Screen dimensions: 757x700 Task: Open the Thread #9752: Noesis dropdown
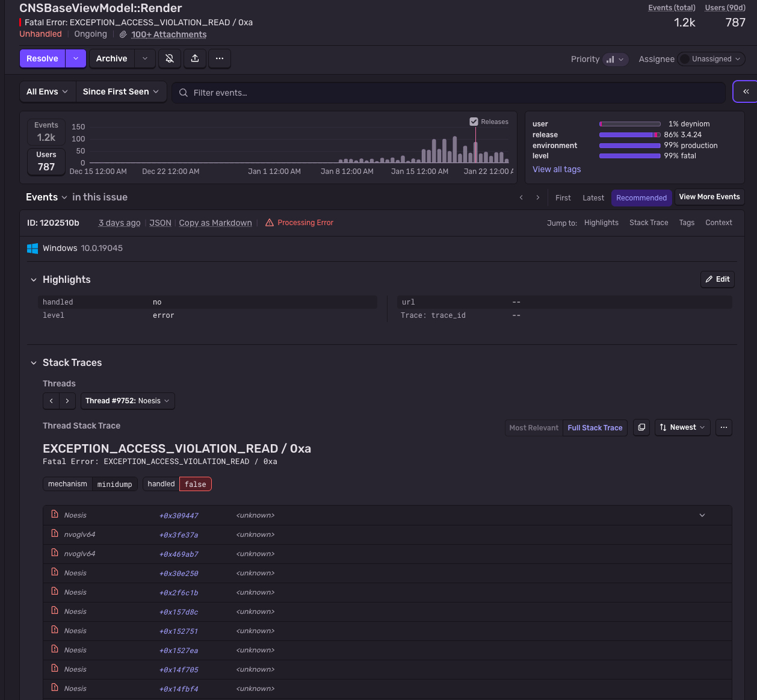[128, 401]
